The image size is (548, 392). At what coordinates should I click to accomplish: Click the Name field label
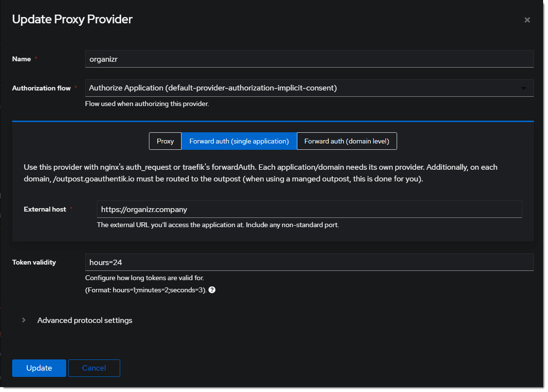pos(21,59)
